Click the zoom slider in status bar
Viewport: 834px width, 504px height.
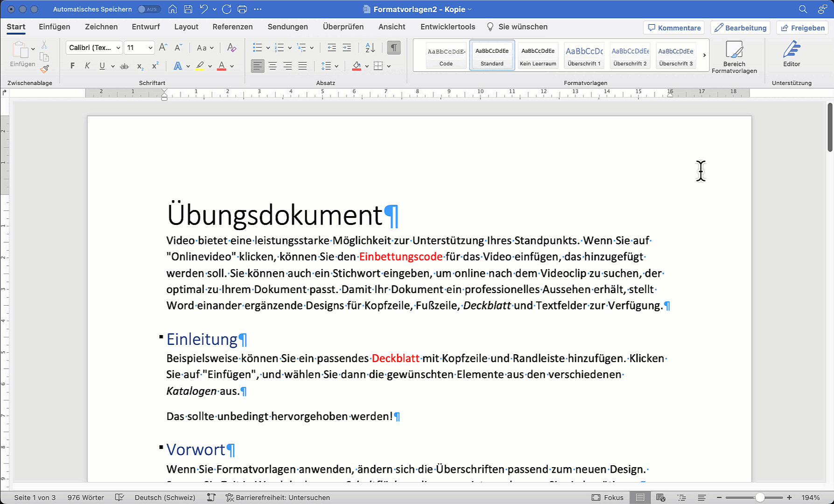point(760,497)
